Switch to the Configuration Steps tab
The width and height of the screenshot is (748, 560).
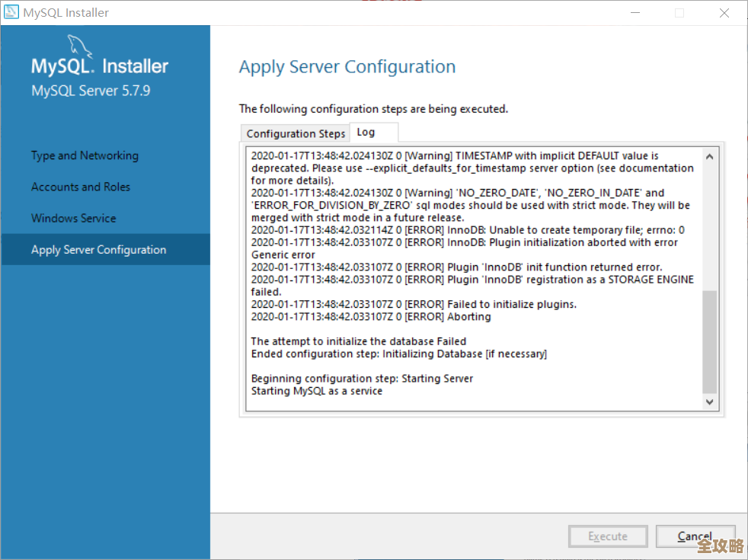[296, 133]
